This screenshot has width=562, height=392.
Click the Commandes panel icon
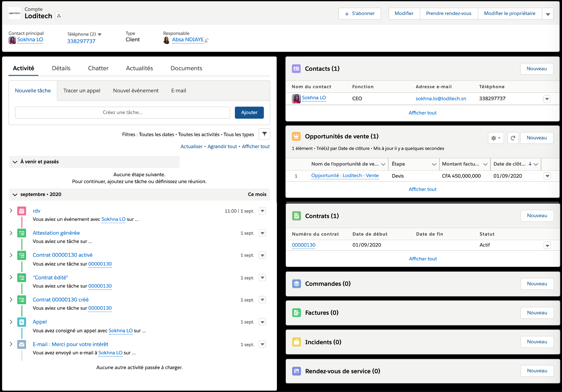(297, 284)
